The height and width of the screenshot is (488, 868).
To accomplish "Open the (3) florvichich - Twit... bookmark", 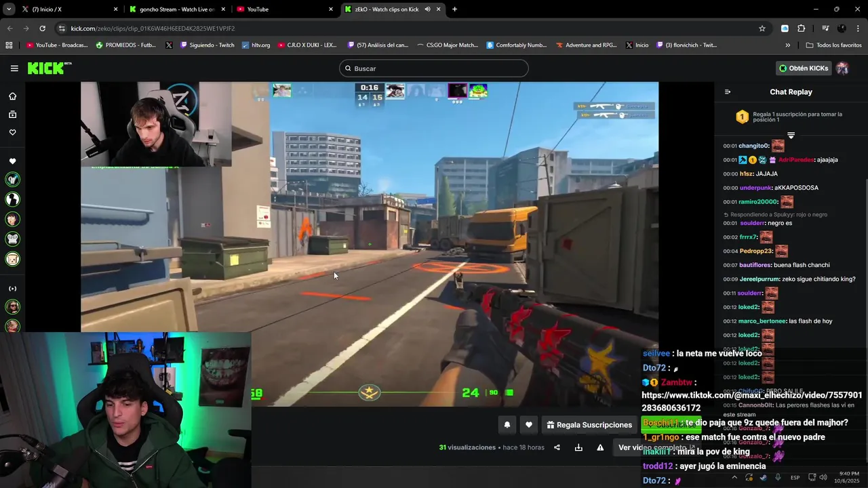I will 686,45.
